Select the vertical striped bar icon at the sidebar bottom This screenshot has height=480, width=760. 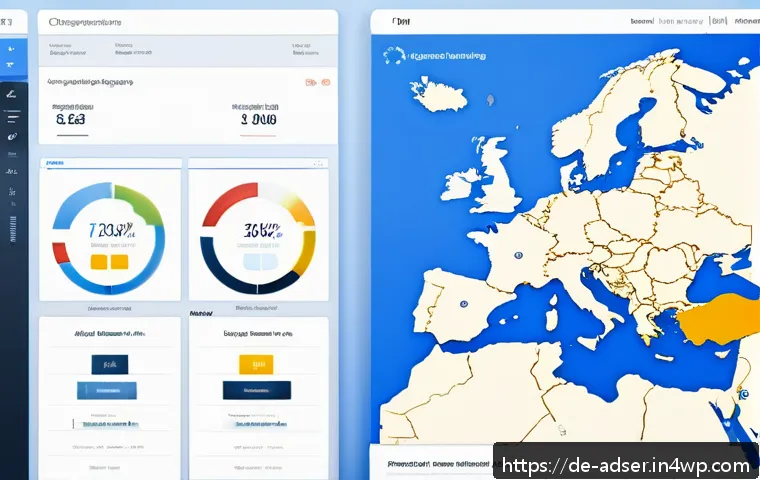[13, 229]
